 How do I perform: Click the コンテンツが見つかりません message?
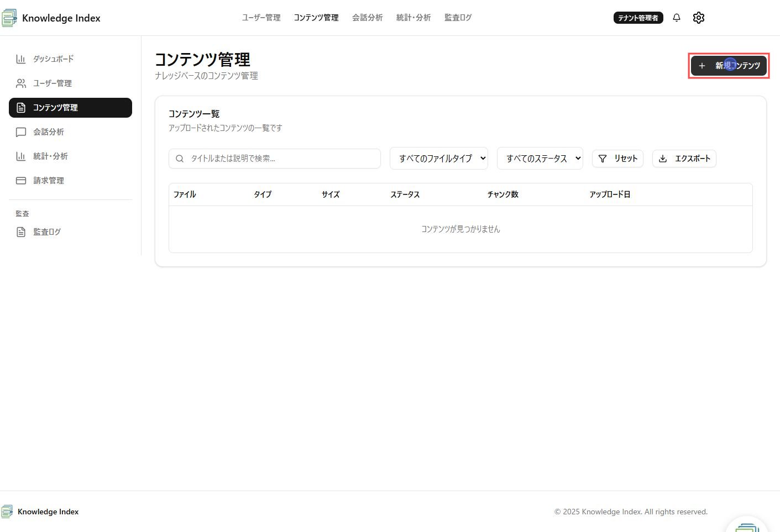460,229
